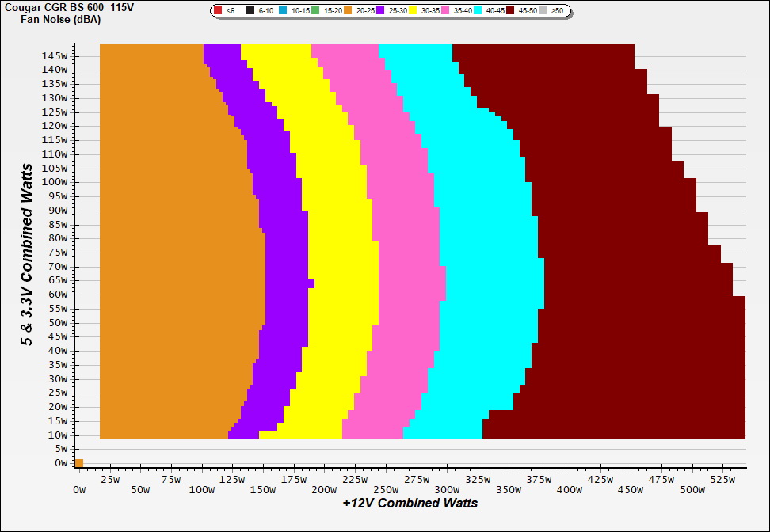The image size is (770, 532).
Task: Select the black 6-10 dBA legend swatch
Action: click(x=250, y=11)
